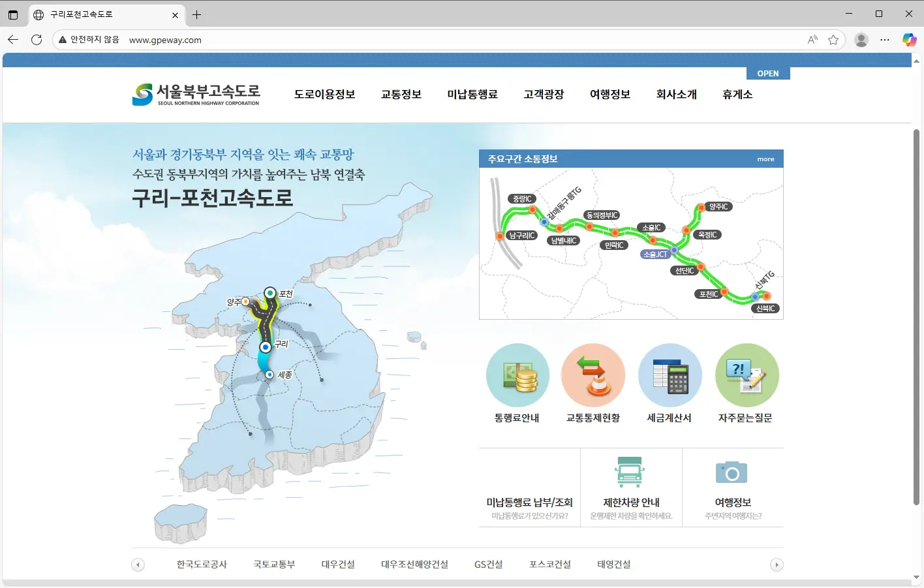924x588 pixels.
Task: Click more on 주요구간 소통정보 panel
Action: 765,159
